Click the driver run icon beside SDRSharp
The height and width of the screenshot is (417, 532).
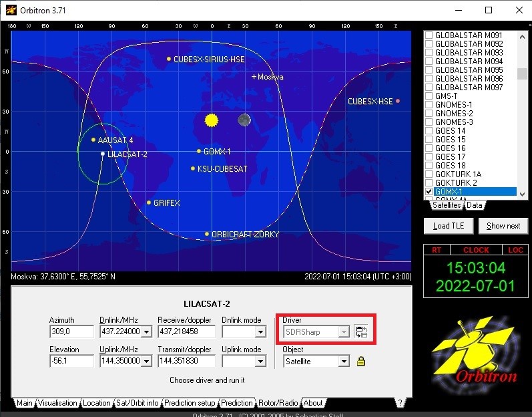361,331
